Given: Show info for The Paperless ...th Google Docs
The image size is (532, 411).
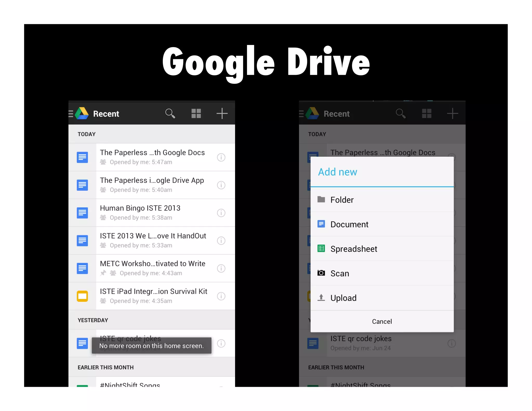Looking at the screenshot, I should coord(221,157).
